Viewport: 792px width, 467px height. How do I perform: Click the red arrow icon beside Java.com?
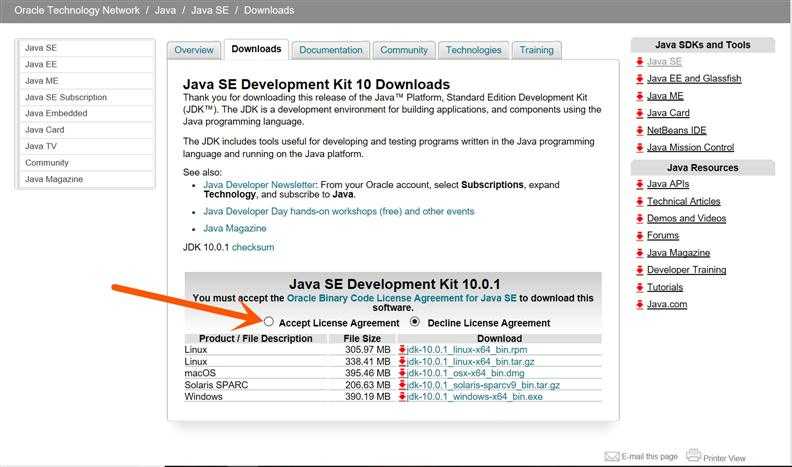tap(639, 304)
